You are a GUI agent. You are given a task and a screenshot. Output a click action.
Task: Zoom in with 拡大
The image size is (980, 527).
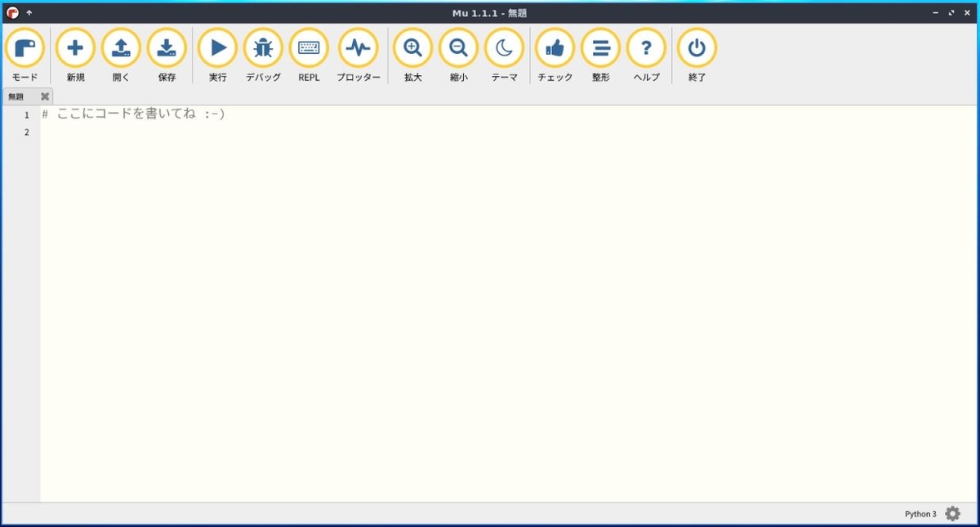pos(413,56)
